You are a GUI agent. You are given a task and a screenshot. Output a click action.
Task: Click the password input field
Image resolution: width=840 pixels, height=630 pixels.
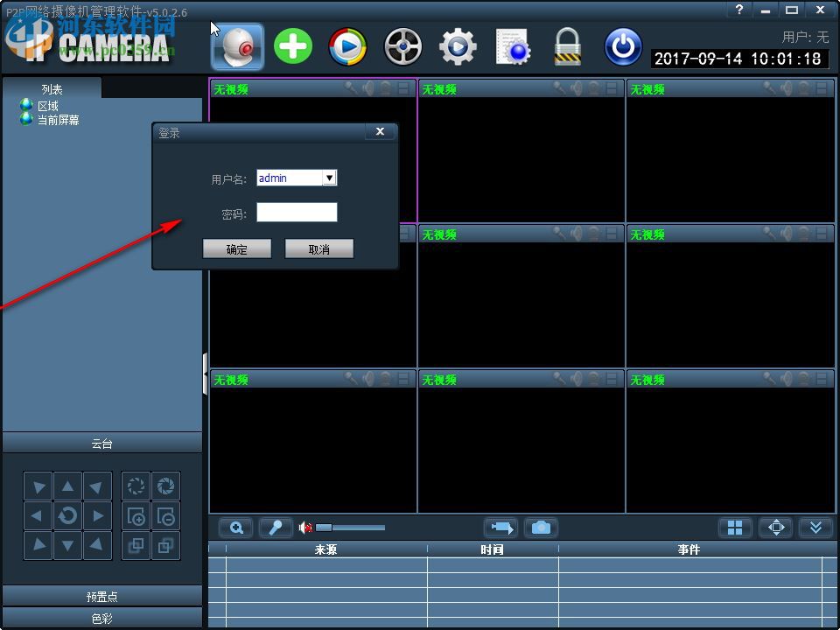(297, 212)
